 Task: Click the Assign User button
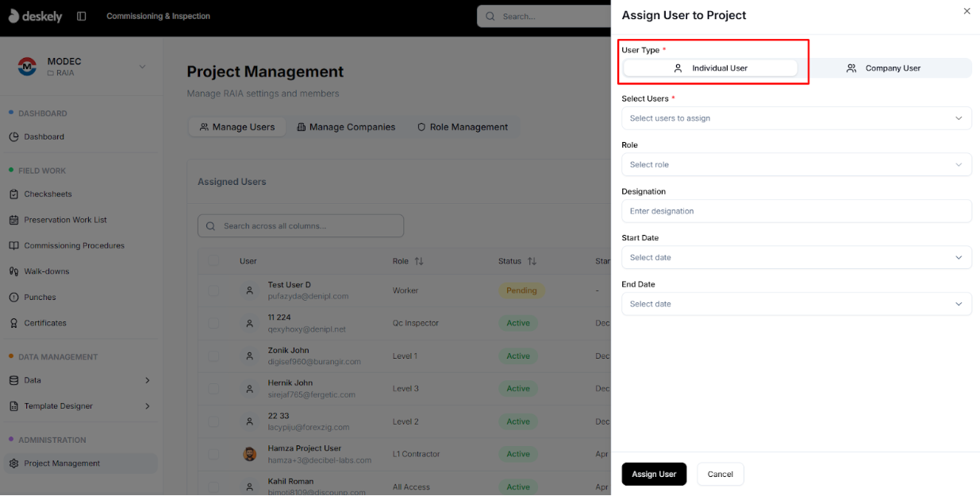click(654, 474)
